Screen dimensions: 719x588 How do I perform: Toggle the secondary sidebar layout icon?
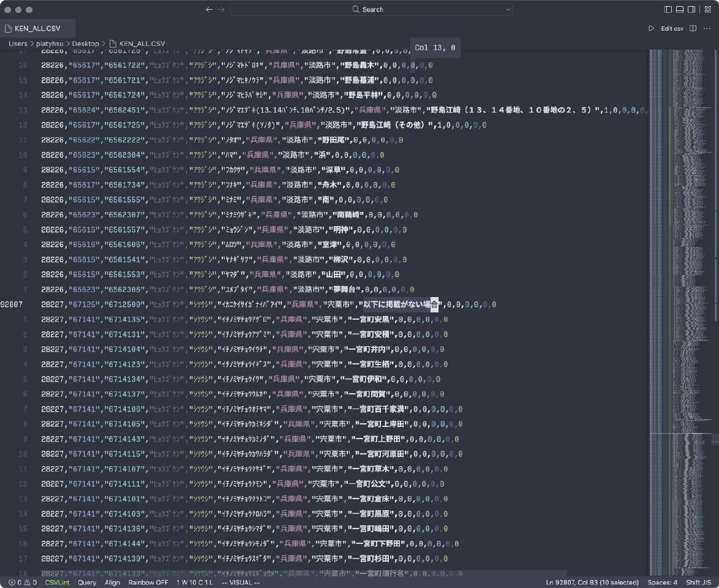(x=691, y=10)
